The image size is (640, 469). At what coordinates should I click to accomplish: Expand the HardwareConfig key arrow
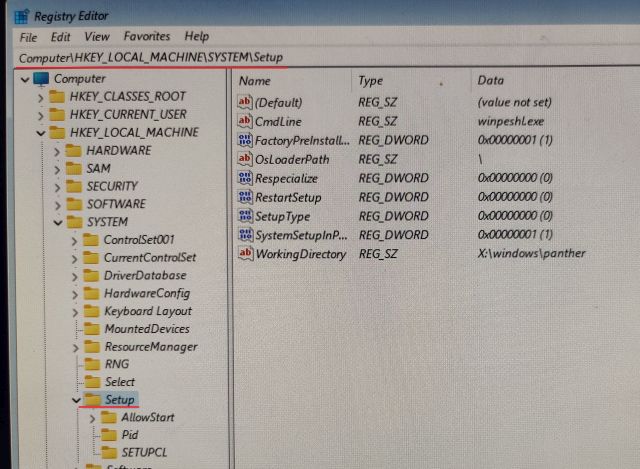click(x=75, y=295)
